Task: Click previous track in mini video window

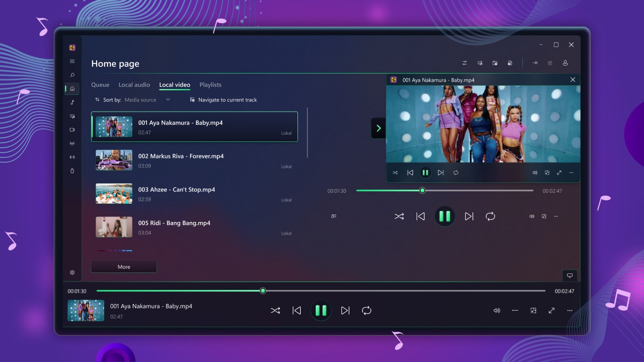Action: point(410,173)
